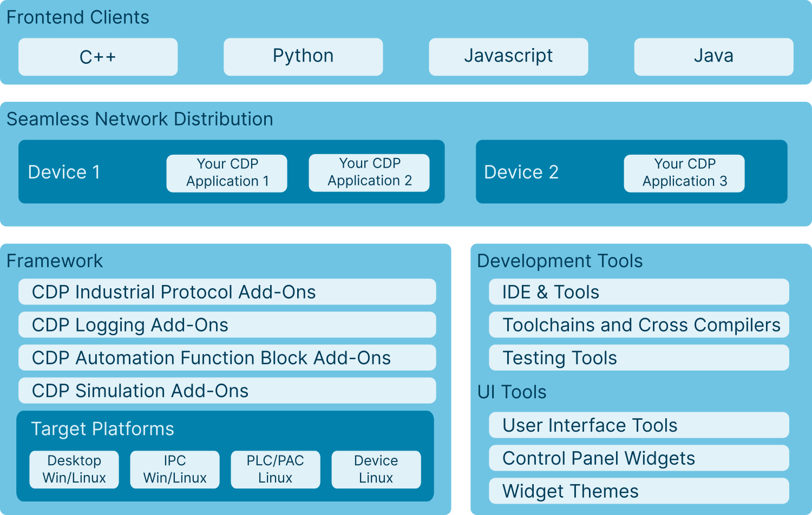This screenshot has height=515, width=812.
Task: Select Device Linux platform box
Action: [x=376, y=470]
